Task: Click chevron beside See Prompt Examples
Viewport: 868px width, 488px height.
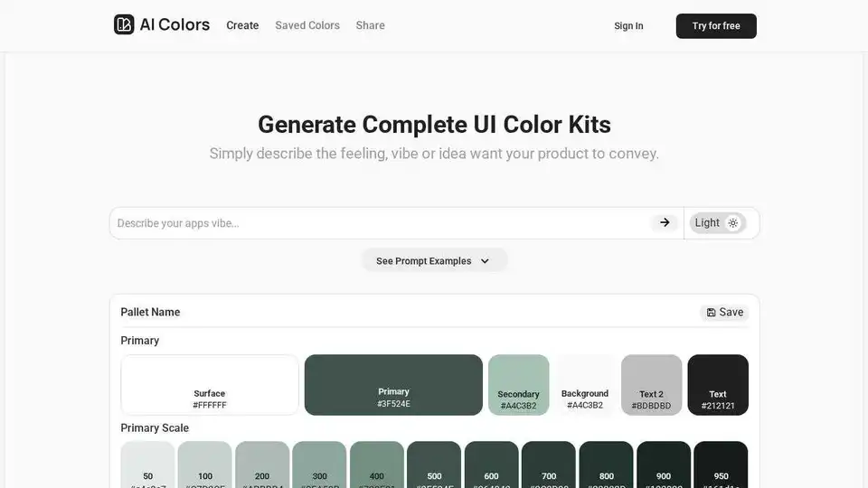Action: click(x=485, y=261)
